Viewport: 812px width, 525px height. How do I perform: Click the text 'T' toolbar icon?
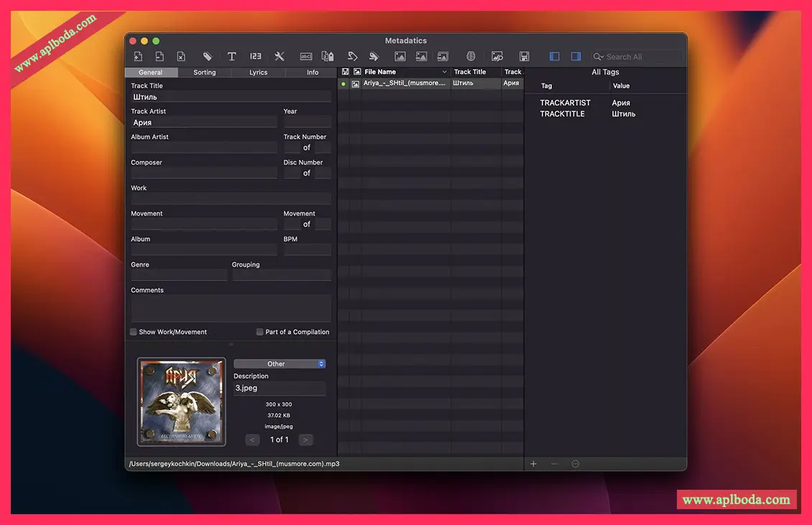click(231, 57)
